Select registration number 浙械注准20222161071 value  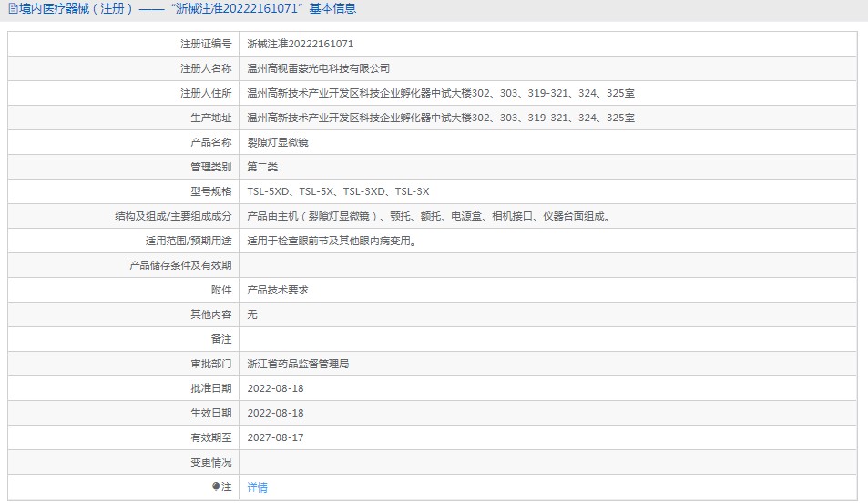point(300,44)
